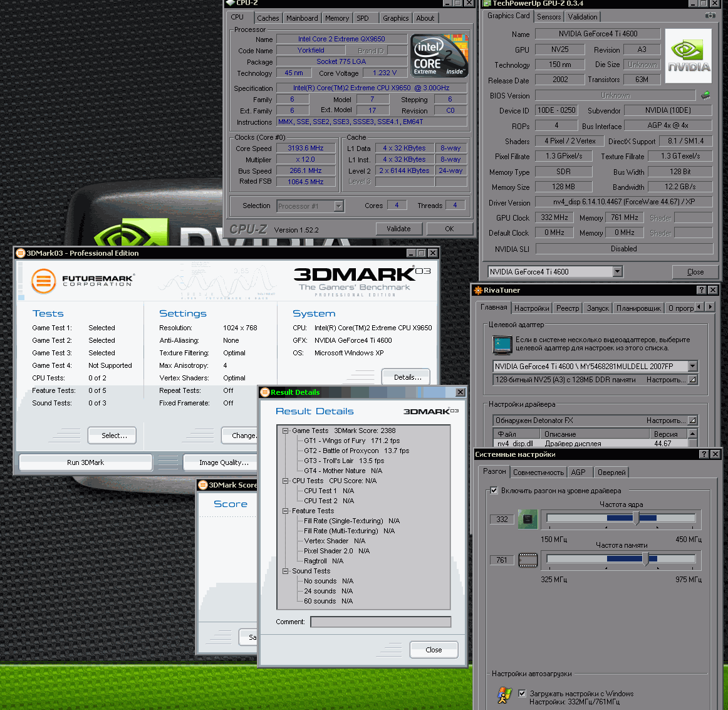This screenshot has height=710, width=728.
Task: Open the Graphics tab in CPU-Z
Action: [x=395, y=18]
